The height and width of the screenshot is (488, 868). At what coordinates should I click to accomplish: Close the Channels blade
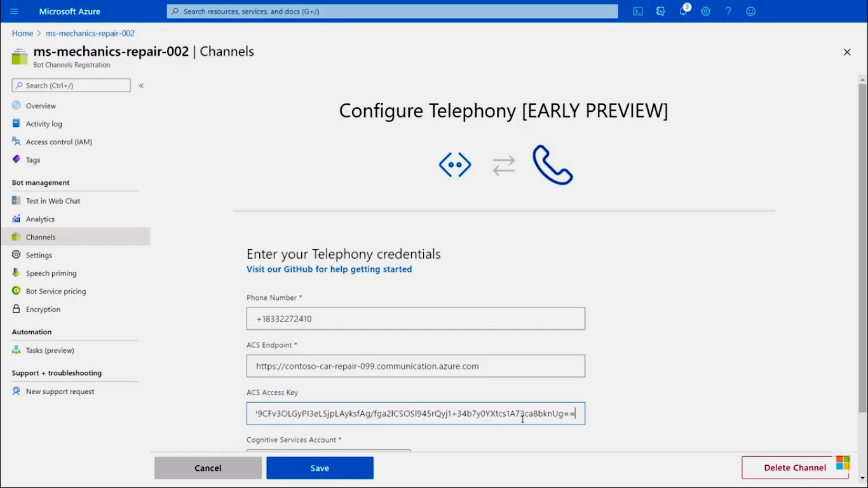click(x=847, y=52)
